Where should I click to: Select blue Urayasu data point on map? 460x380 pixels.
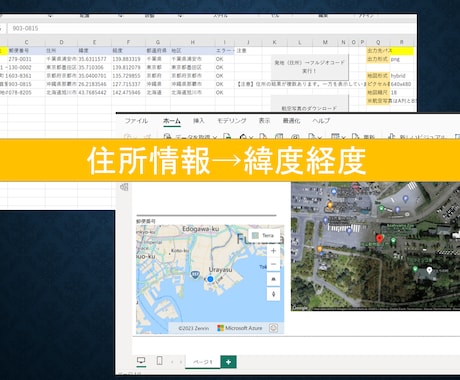(210, 279)
